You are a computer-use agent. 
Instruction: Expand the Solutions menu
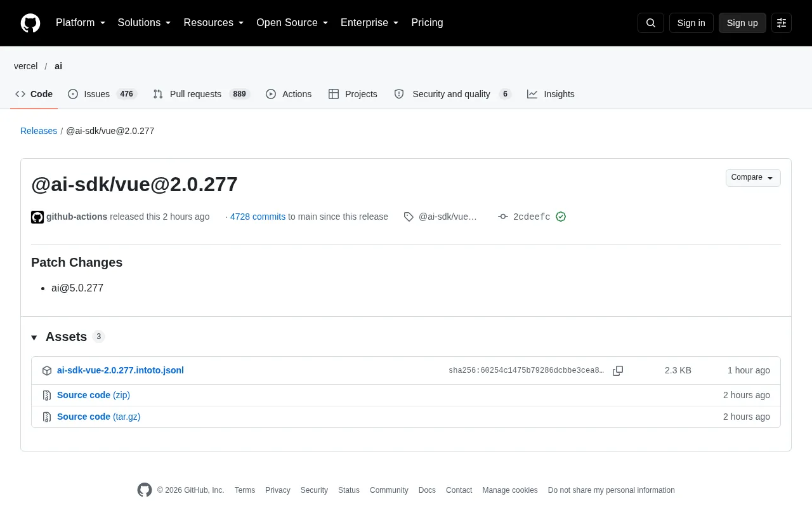coord(145,23)
